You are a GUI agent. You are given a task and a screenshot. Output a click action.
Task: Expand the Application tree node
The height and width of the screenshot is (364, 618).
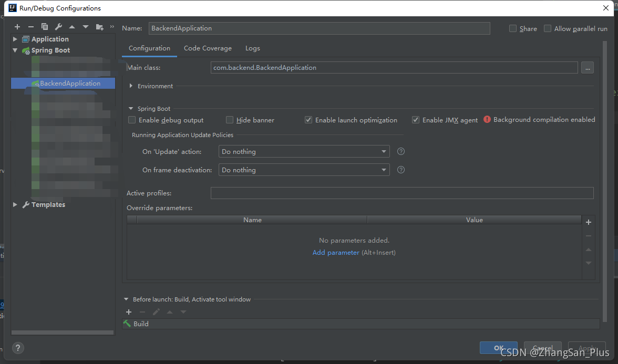point(15,39)
